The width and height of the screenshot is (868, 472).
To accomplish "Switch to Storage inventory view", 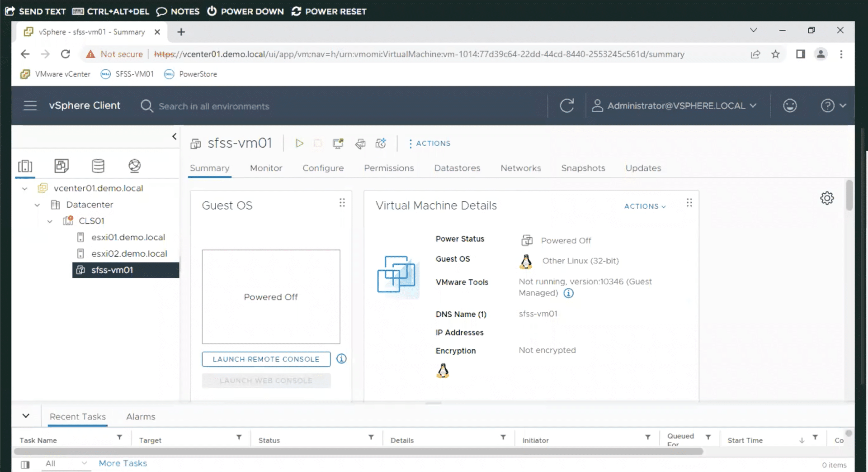I will [x=98, y=166].
